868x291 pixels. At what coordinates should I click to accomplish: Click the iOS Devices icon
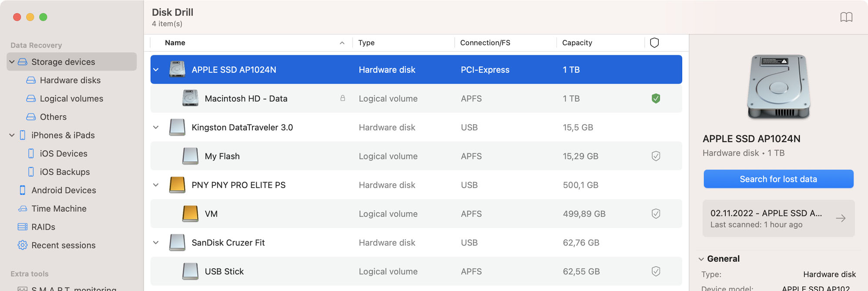pyautogui.click(x=31, y=153)
